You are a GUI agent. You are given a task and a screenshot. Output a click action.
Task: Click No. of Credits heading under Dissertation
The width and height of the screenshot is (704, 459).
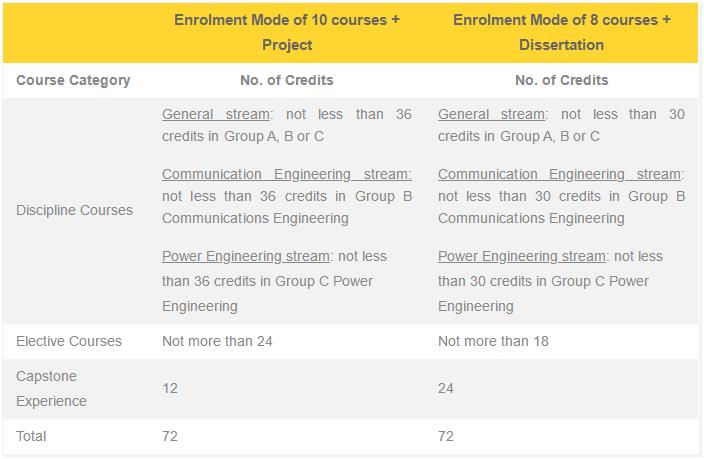(562, 80)
